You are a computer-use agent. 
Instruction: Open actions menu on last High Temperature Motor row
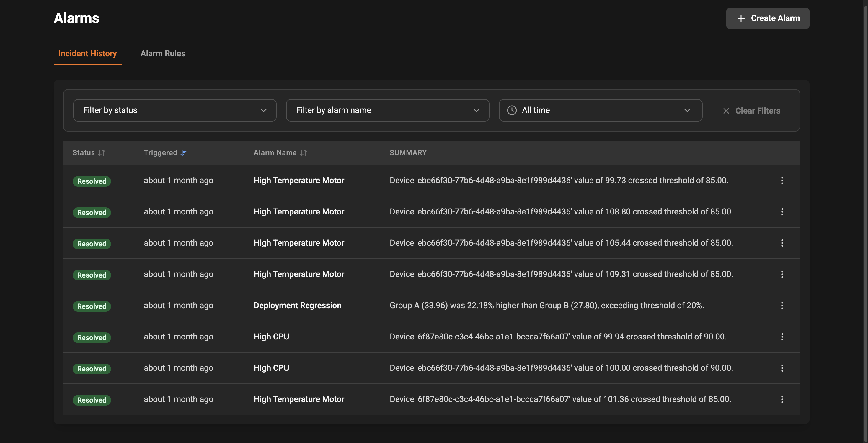coord(782,399)
